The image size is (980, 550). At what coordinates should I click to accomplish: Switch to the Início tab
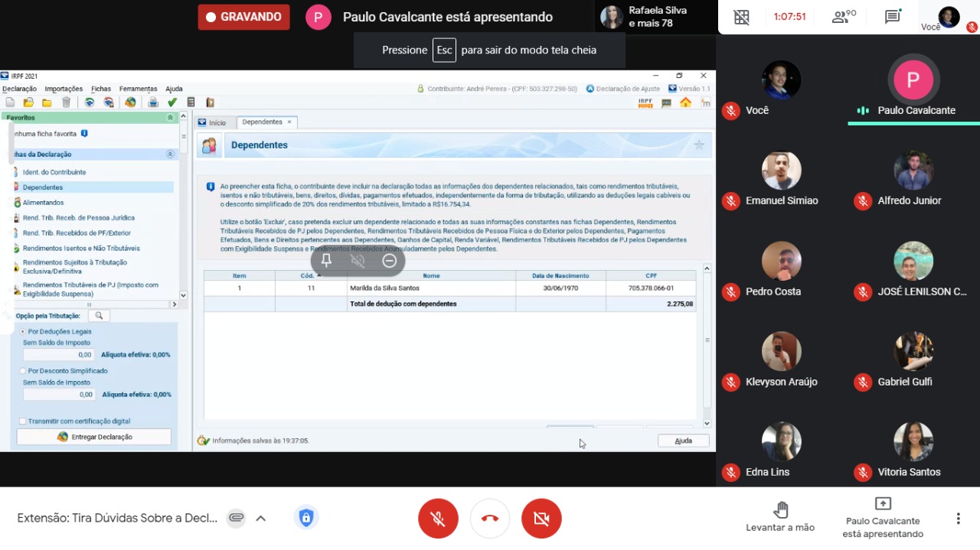[x=213, y=122]
